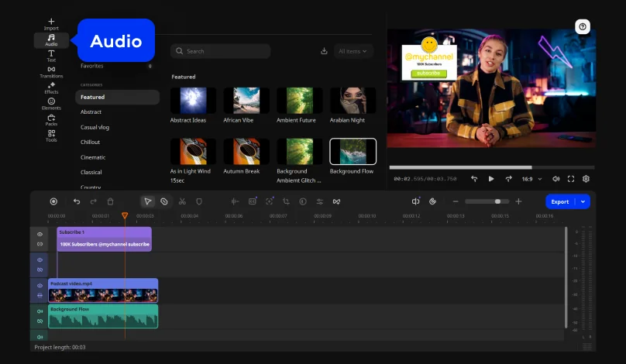Download audio with the download icon
This screenshot has width=626, height=364.
(324, 51)
